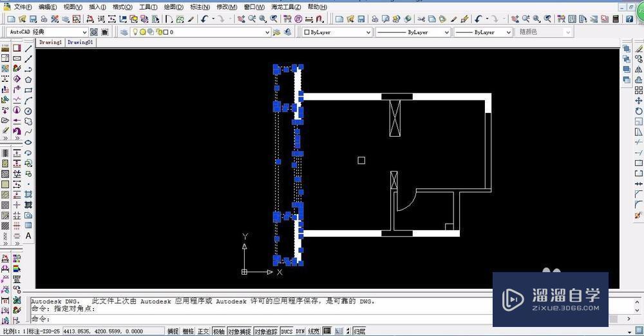
Task: Toggle 对象捕捉 object snap in status bar
Action: 239,331
